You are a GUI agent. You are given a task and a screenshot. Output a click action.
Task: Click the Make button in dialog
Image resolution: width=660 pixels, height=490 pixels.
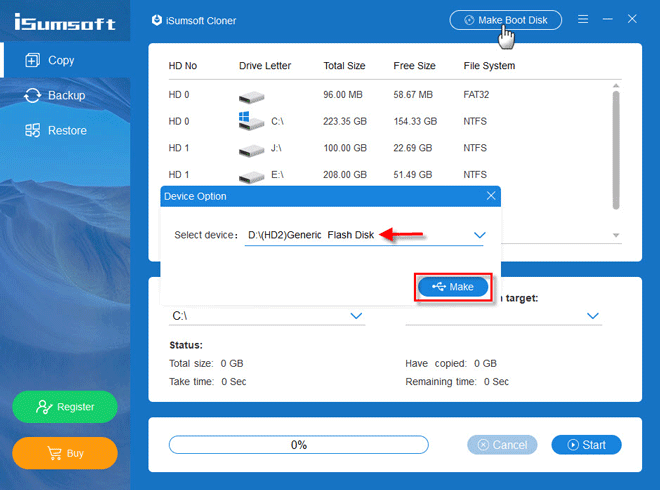point(453,287)
